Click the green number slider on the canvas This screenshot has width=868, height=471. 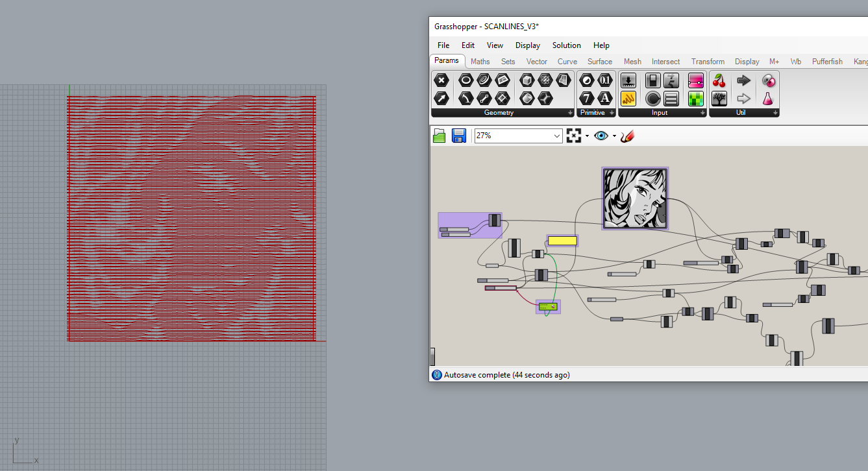[547, 306]
